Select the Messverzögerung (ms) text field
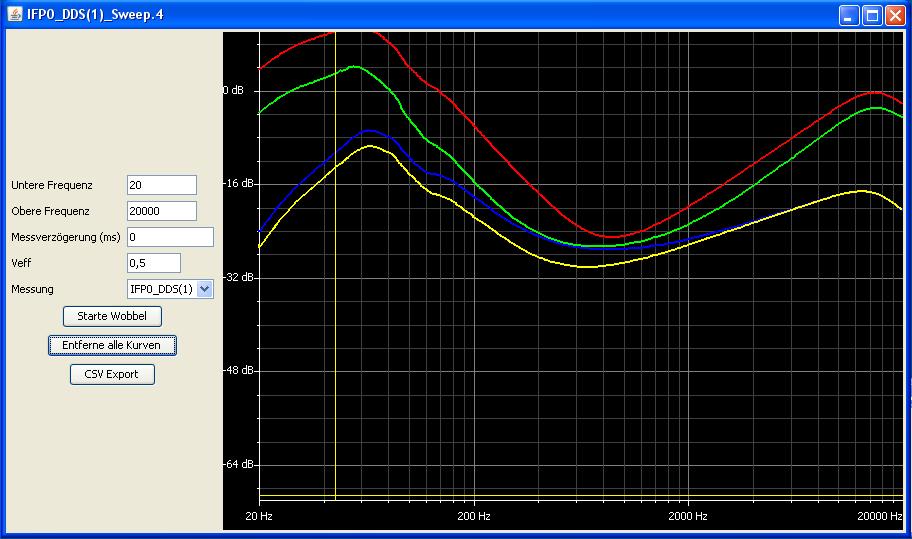Screen dimensions: 912x539 [x=170, y=237]
